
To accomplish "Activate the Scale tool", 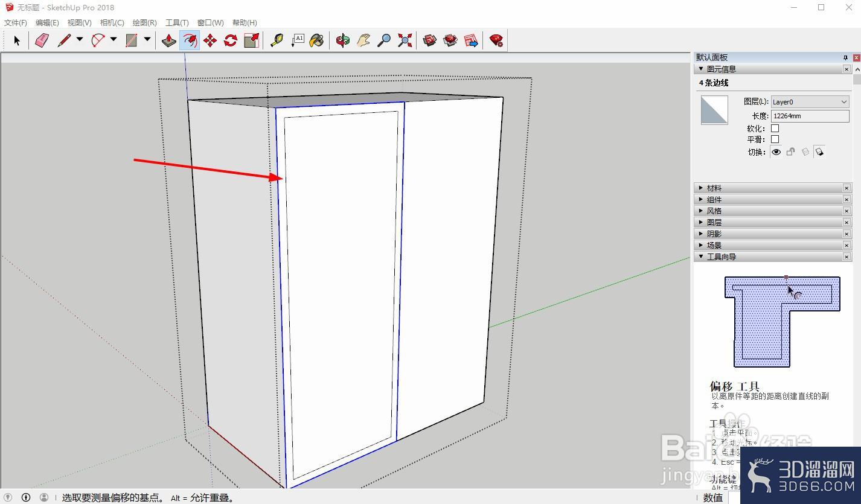I will point(251,40).
